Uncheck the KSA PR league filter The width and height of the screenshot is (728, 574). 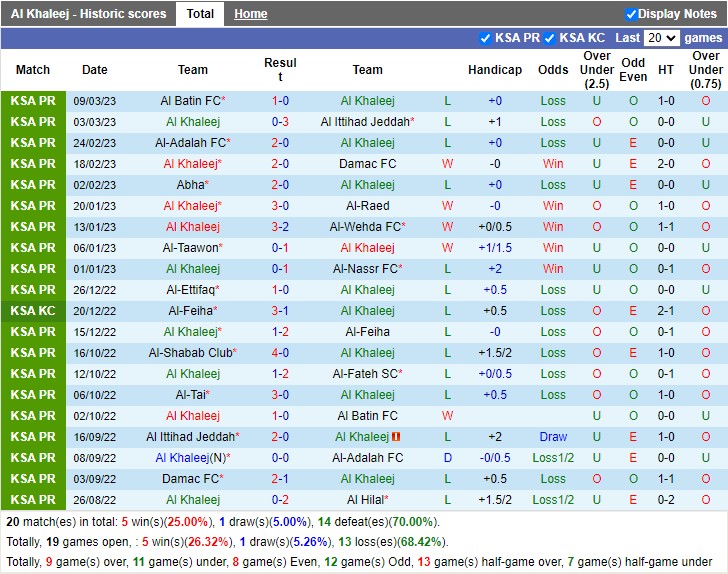(x=485, y=38)
